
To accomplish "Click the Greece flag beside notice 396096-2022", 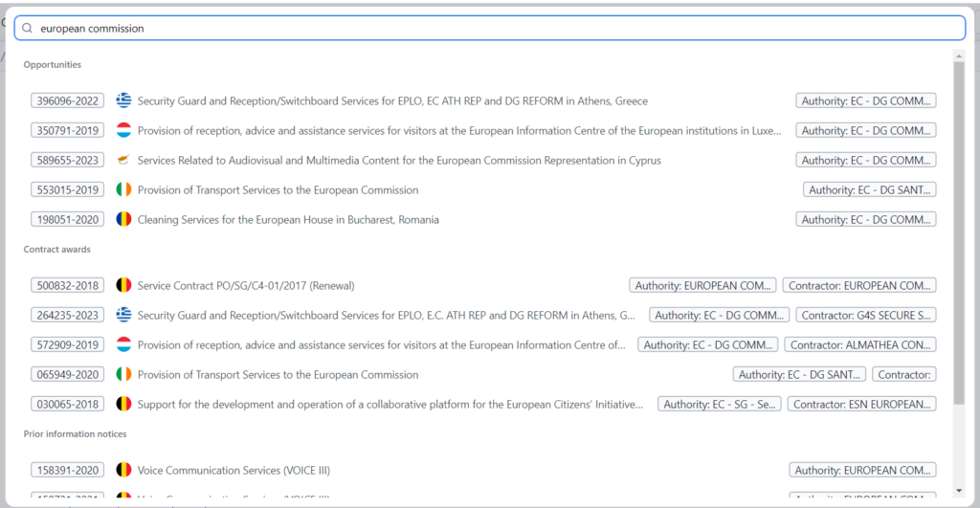I will tap(123, 100).
